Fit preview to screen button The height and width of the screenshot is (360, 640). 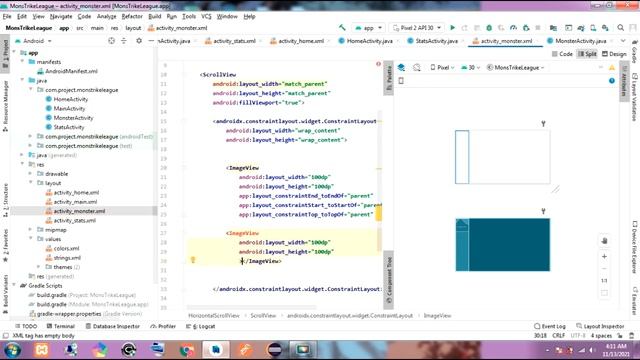(x=604, y=293)
